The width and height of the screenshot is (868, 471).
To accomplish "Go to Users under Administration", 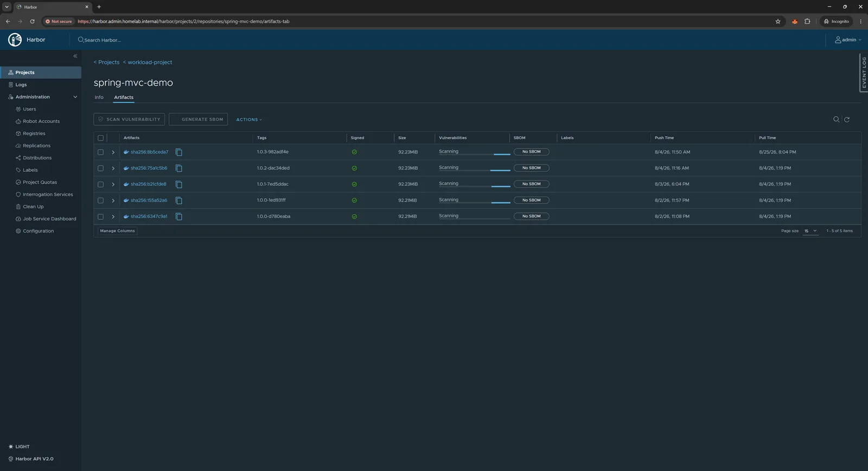I will 29,109.
